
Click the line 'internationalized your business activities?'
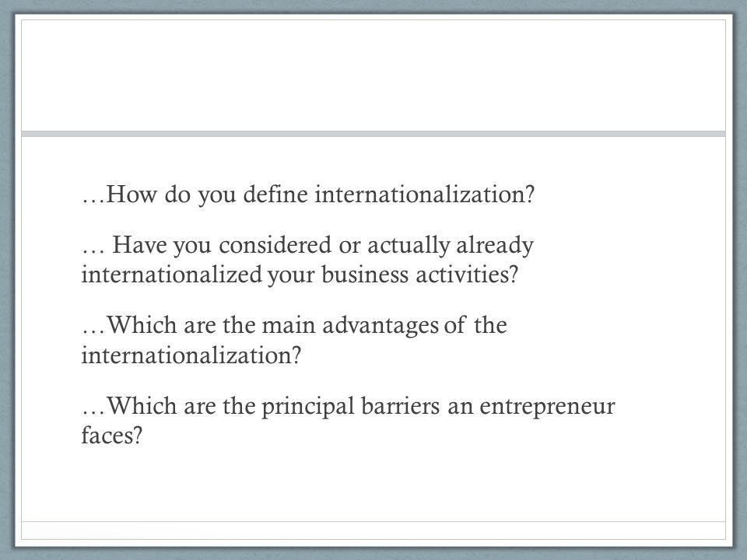coord(300,275)
